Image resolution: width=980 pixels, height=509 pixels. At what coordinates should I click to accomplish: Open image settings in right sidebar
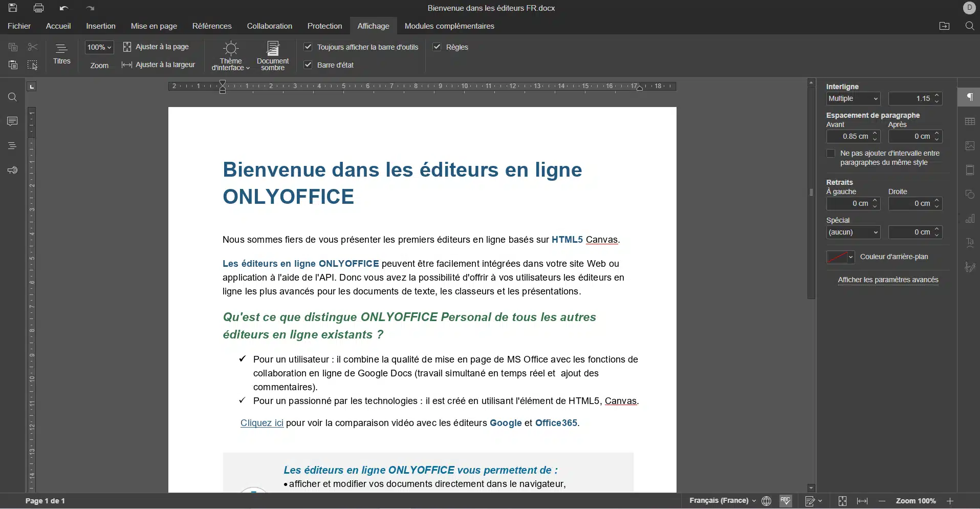coord(970,146)
